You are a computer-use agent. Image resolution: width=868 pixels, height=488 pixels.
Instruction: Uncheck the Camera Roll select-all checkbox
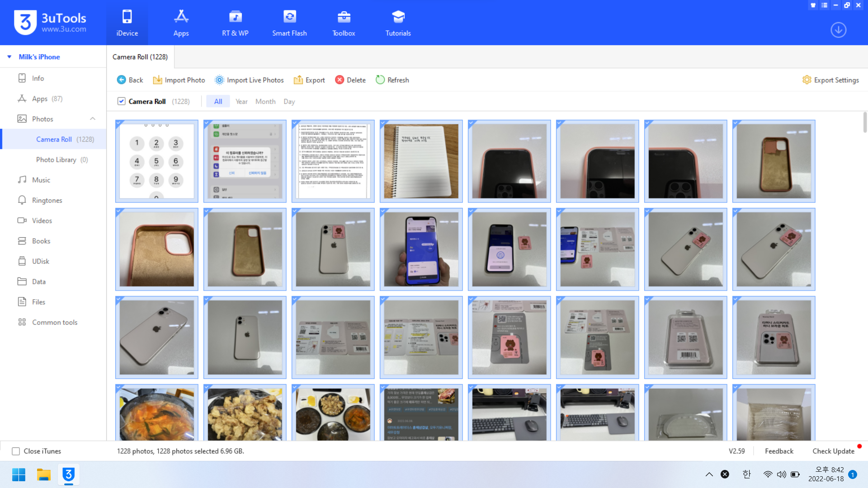click(121, 101)
